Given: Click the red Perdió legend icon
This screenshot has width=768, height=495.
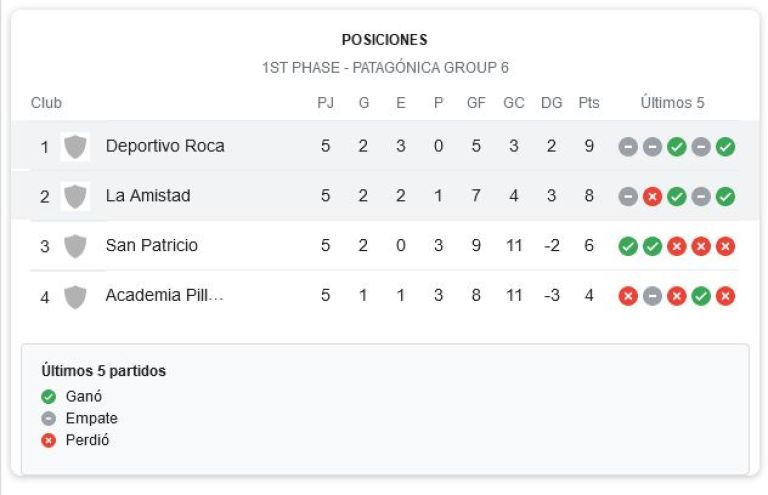Looking at the screenshot, I should click(48, 441).
